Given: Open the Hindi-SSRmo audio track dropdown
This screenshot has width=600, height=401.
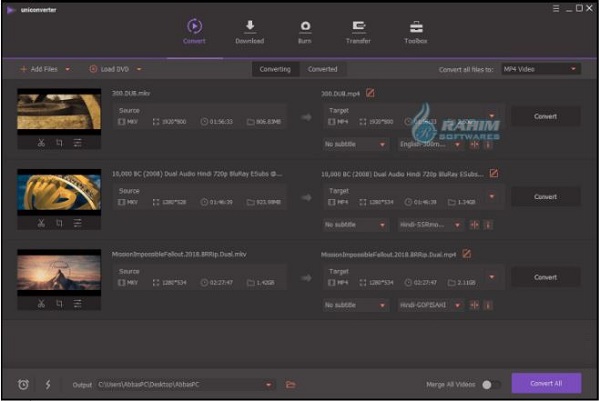Looking at the screenshot, I should click(x=430, y=225).
